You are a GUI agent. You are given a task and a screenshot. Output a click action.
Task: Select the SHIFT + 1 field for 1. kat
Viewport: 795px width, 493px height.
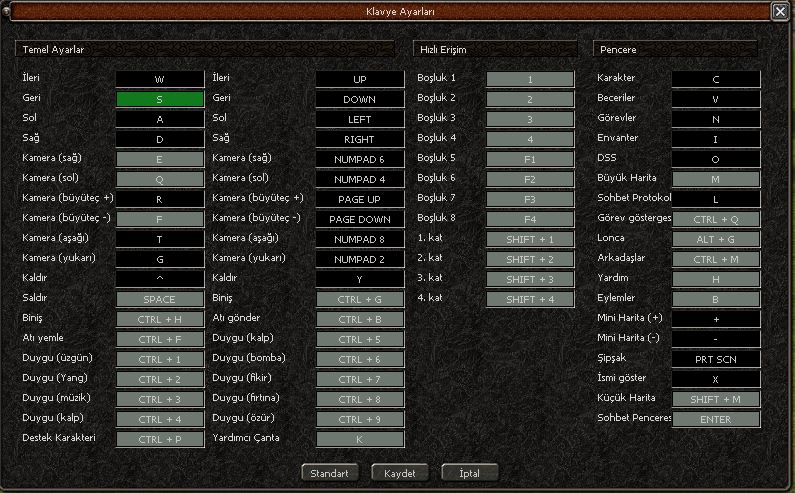click(x=530, y=239)
